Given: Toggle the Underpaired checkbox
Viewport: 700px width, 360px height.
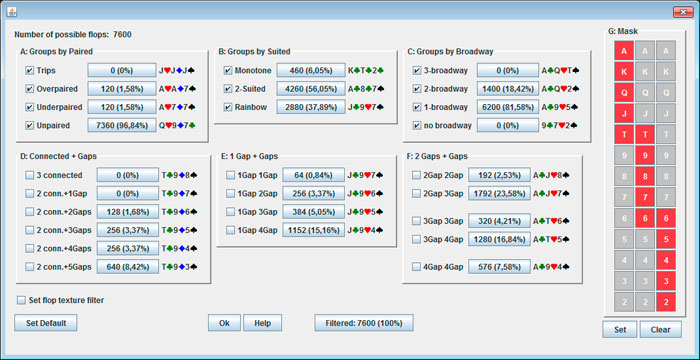Looking at the screenshot, I should [x=30, y=107].
